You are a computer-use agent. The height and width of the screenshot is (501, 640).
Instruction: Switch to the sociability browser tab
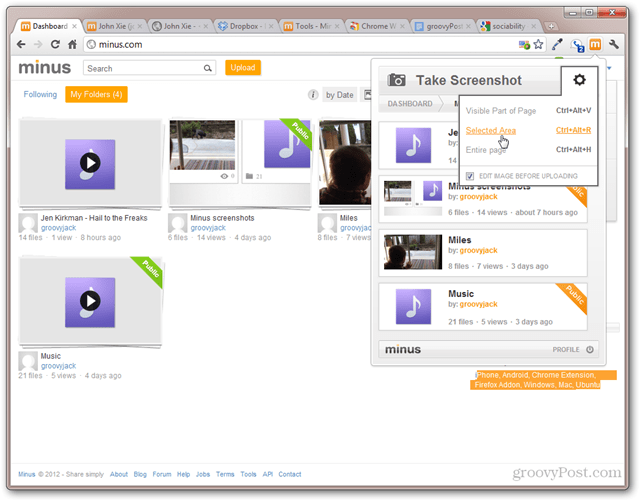[x=509, y=26]
